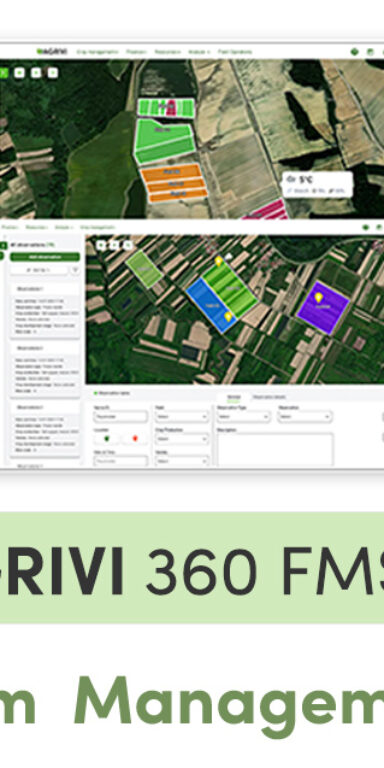Select the blue field polygon on lower map
The image size is (384, 768).
tap(211, 306)
